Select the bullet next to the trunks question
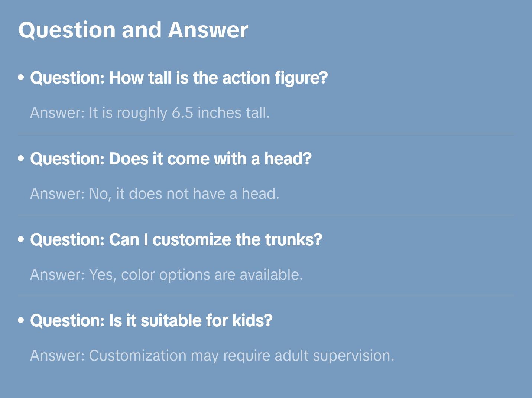 tap(21, 240)
